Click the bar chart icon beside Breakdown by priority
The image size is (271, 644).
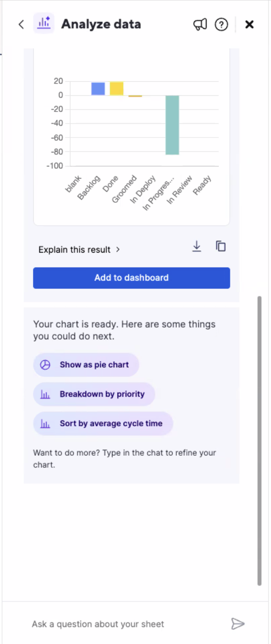pyautogui.click(x=45, y=394)
